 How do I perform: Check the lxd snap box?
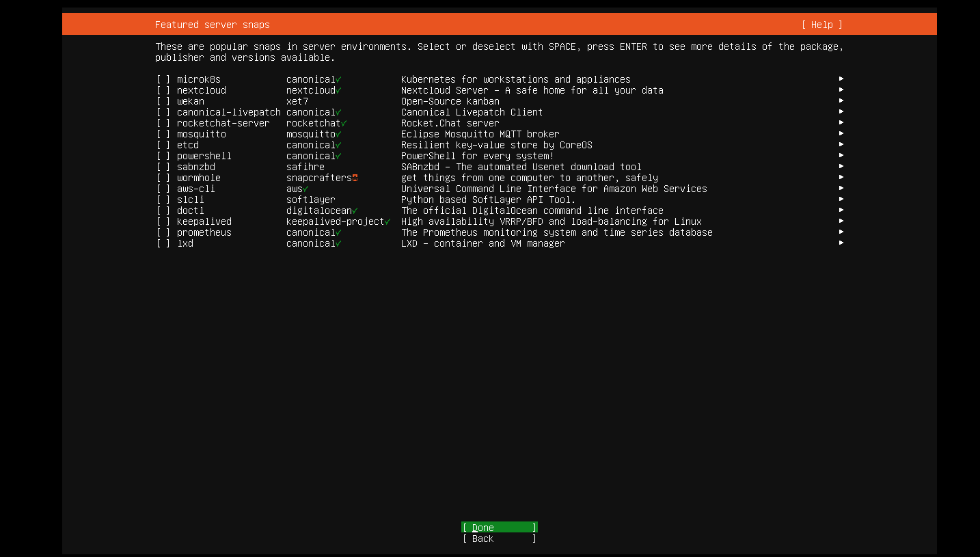163,243
